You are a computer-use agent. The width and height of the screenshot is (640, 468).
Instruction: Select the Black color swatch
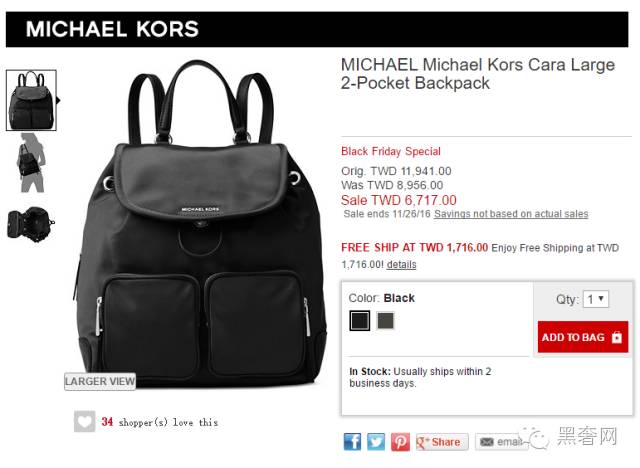point(360,320)
